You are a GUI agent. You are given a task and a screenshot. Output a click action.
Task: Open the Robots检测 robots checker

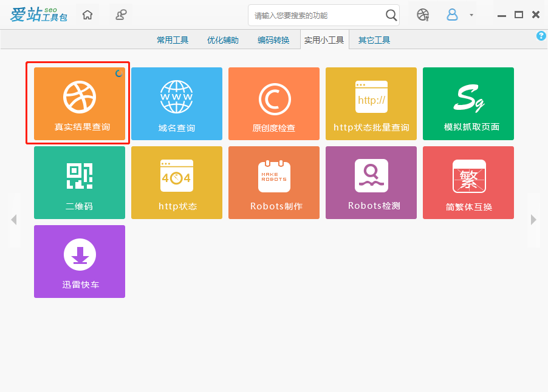coord(371,182)
